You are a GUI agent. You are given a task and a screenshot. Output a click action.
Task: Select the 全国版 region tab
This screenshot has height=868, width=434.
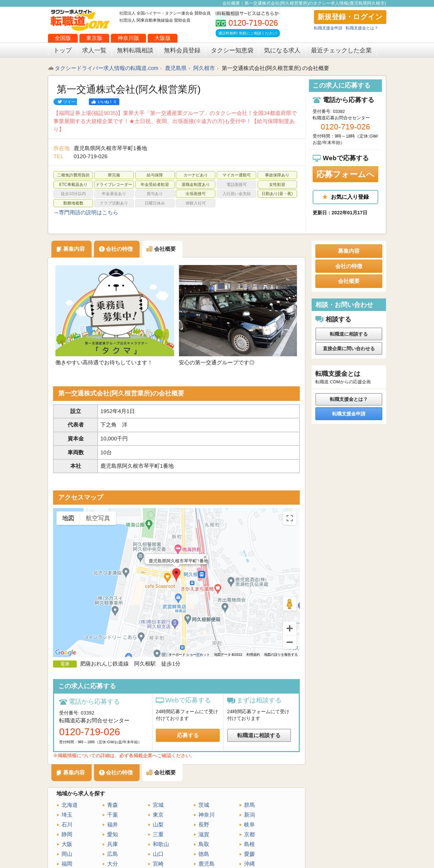click(x=63, y=38)
